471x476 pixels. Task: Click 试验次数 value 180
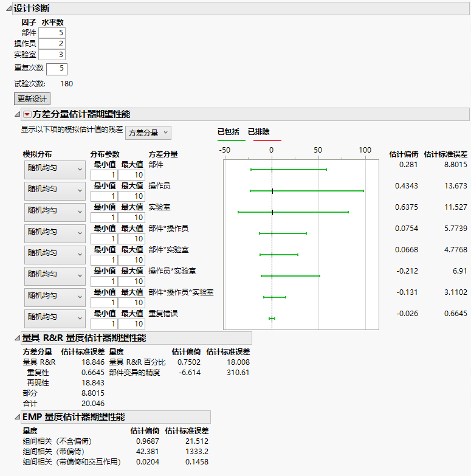(x=66, y=84)
